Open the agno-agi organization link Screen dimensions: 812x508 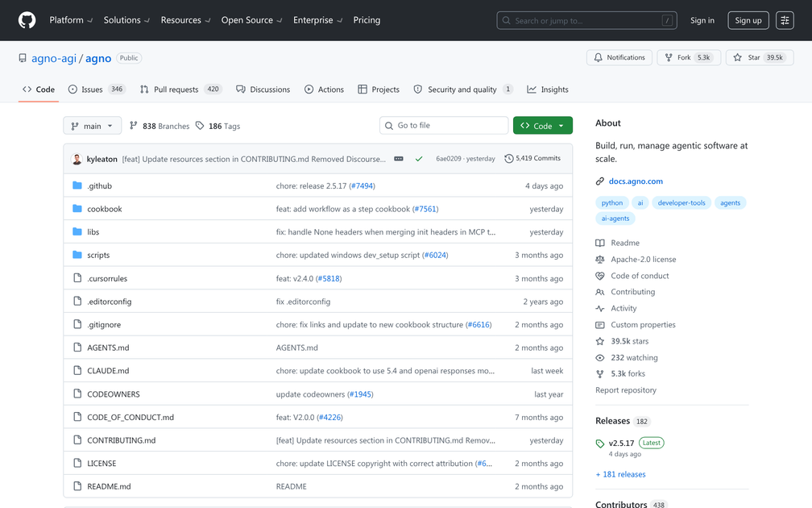pyautogui.click(x=54, y=58)
